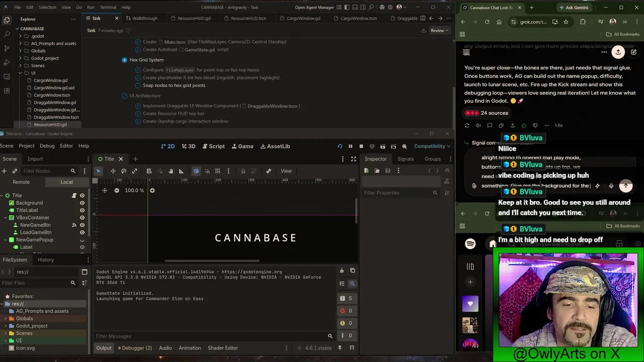This screenshot has height=362, width=644.
Task: Toggle visibility of Background node
Action: tap(82, 203)
